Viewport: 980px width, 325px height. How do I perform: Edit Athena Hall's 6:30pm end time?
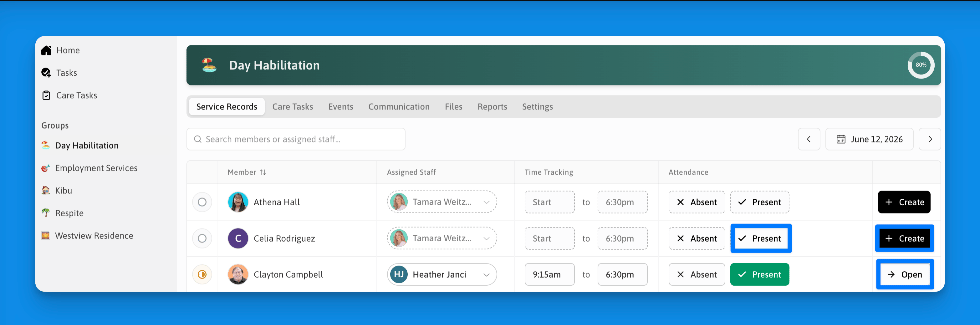(622, 202)
